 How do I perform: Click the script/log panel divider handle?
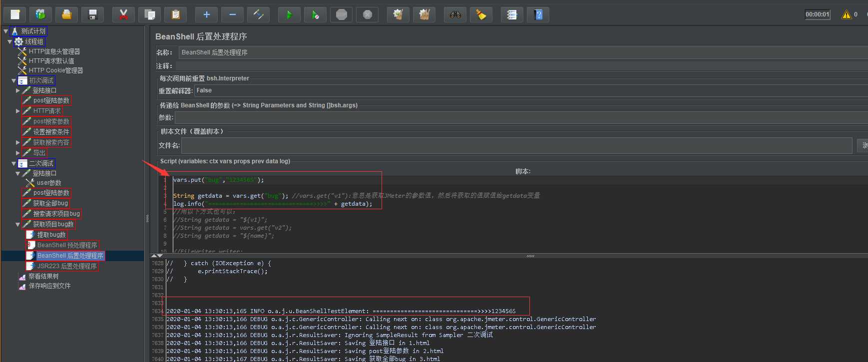530,256
